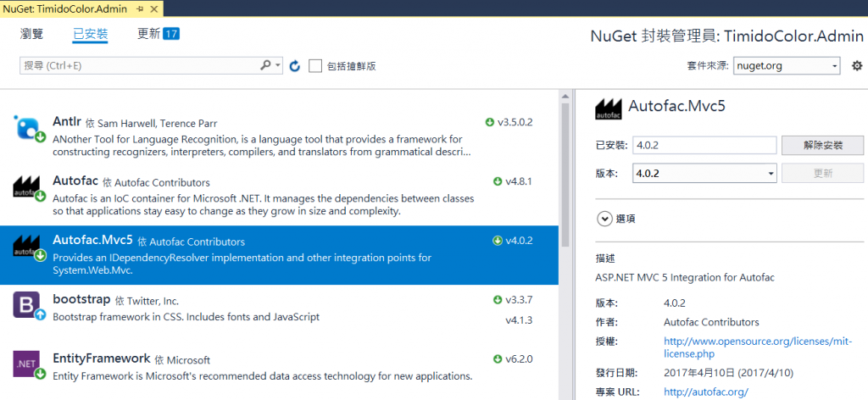Click the refresh icon beside search box
Screen dimensions: 868x400
pyautogui.click(x=295, y=66)
